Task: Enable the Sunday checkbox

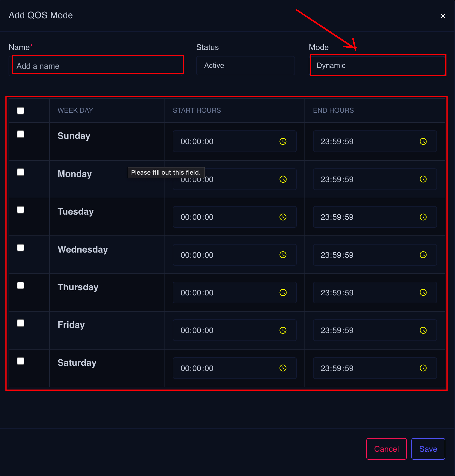Action: click(21, 134)
